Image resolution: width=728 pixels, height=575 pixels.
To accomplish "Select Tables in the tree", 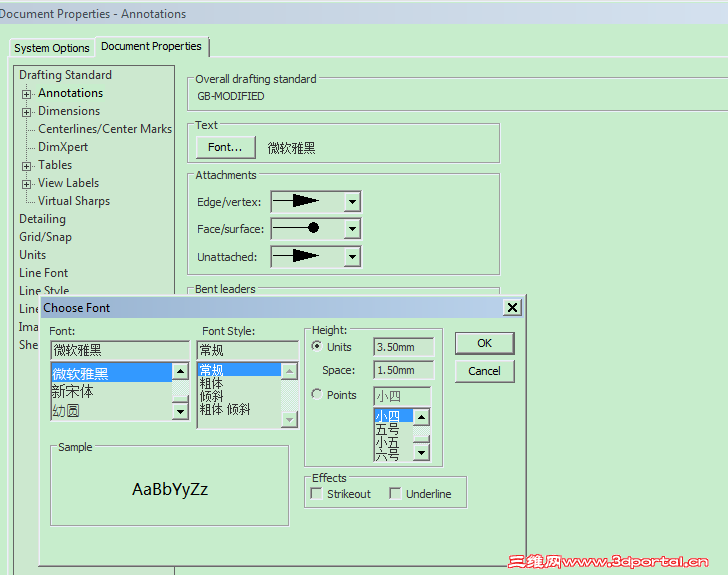I will [55, 165].
